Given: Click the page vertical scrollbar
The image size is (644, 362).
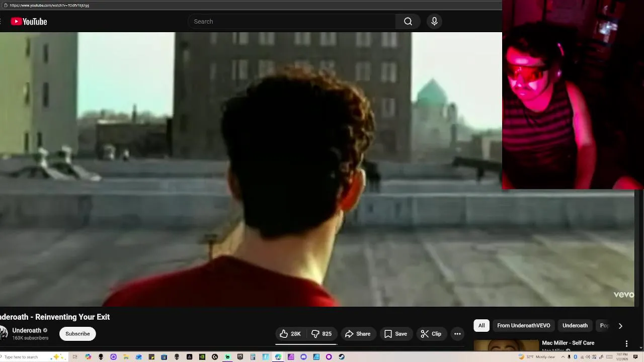Looking at the screenshot, I should pos(640,266).
